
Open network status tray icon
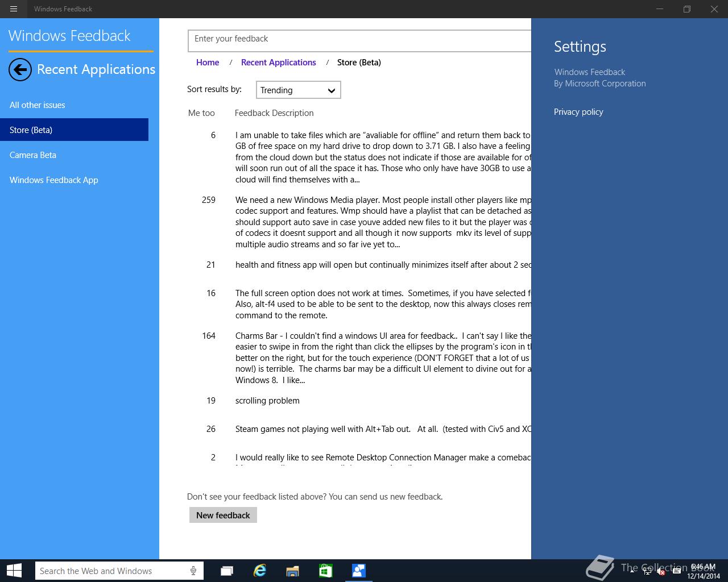coord(646,572)
